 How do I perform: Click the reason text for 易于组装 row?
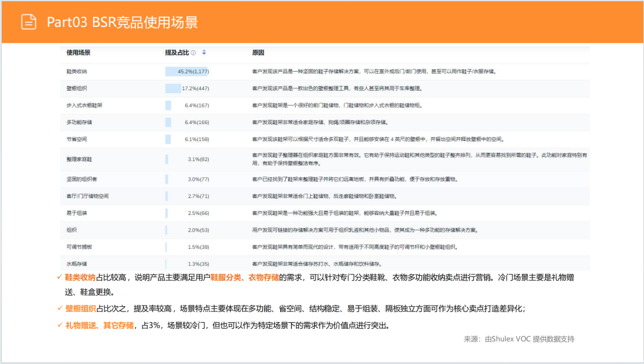tap(345, 213)
